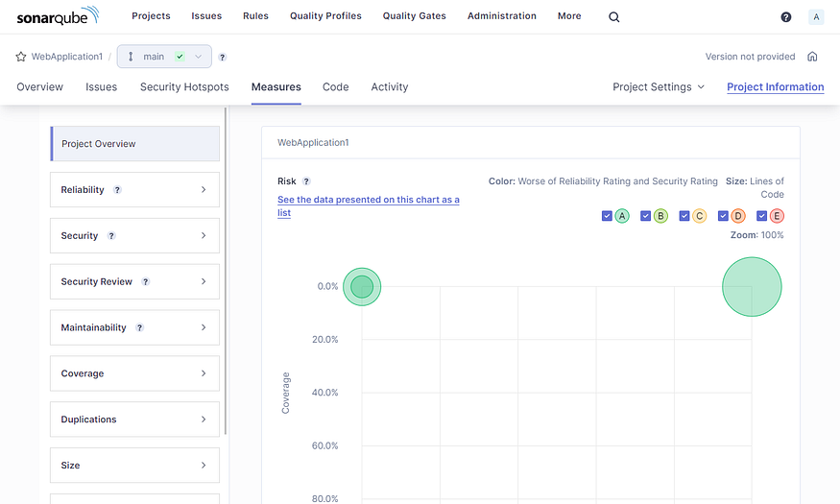Toggle the E rating checkbox
This screenshot has width=840, height=504.
tap(761, 216)
